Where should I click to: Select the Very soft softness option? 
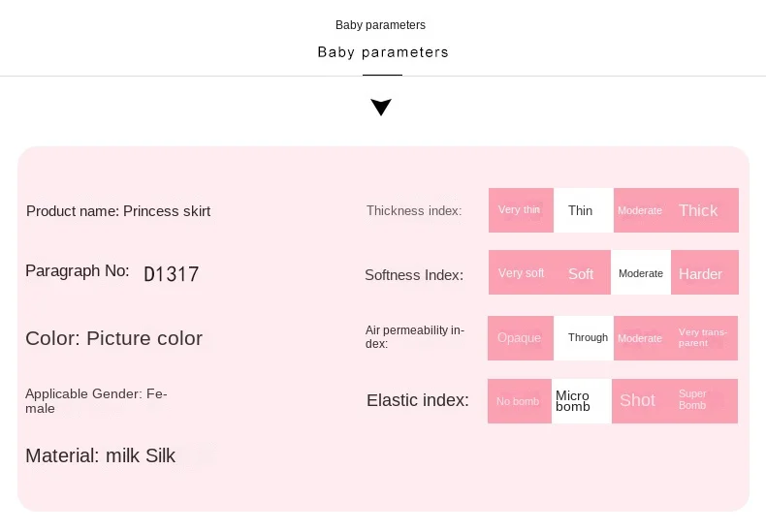521,273
